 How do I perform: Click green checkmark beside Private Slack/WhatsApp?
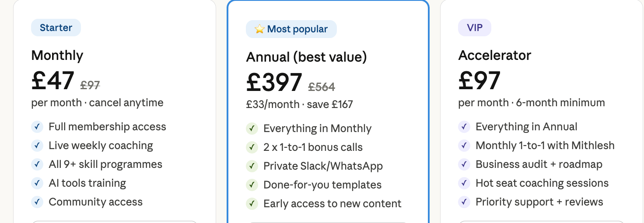252,166
